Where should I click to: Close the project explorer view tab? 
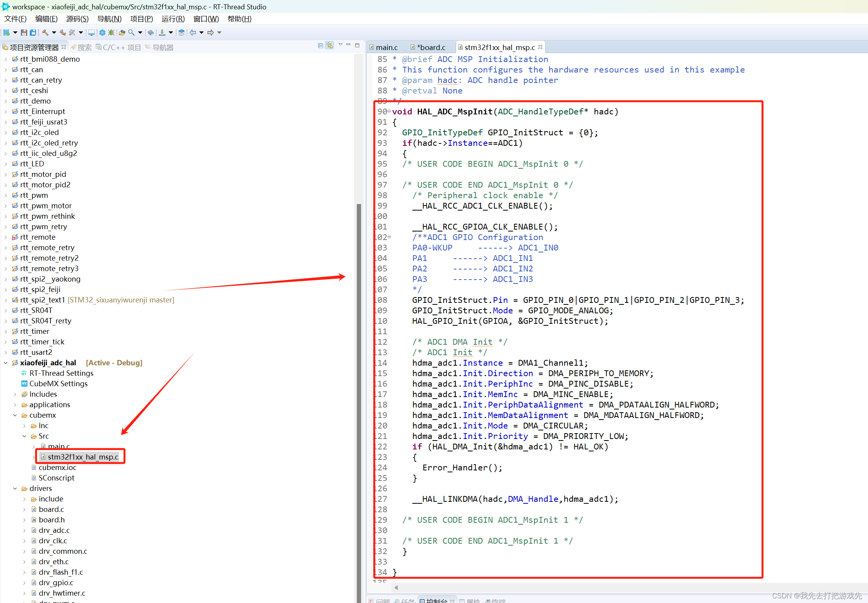tap(64, 47)
